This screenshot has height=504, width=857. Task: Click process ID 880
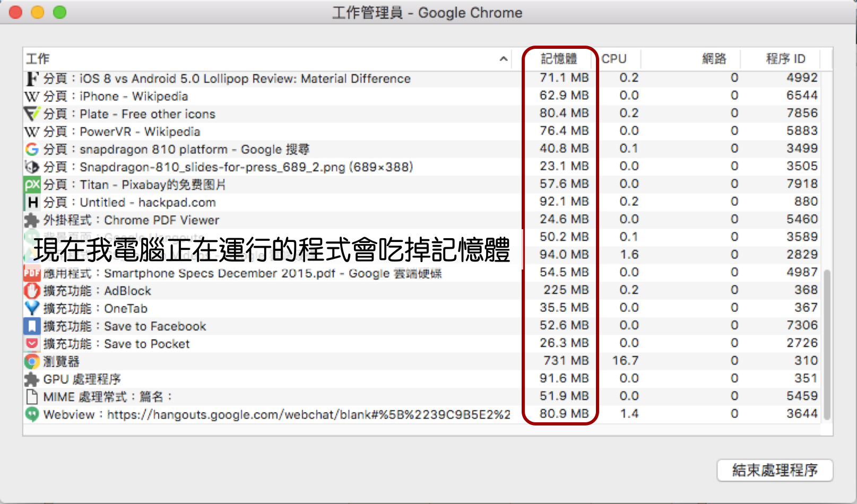[x=806, y=202]
